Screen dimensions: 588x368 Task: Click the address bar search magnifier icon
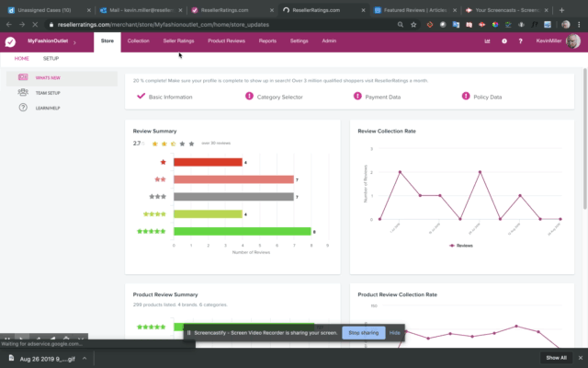pos(401,25)
